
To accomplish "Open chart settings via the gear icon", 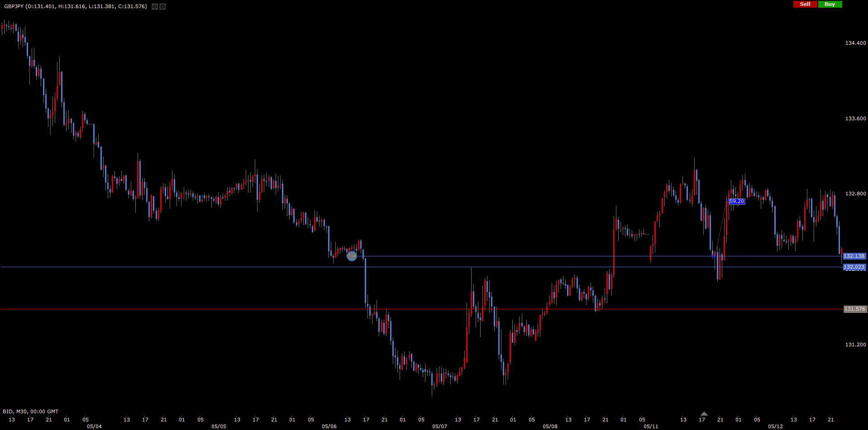I will (162, 7).
